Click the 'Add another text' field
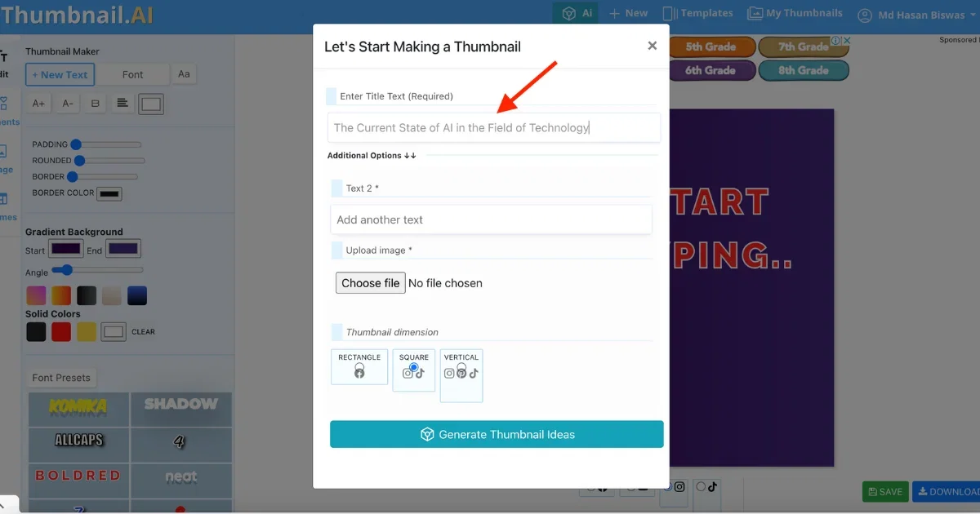The width and height of the screenshot is (980, 514). [491, 219]
